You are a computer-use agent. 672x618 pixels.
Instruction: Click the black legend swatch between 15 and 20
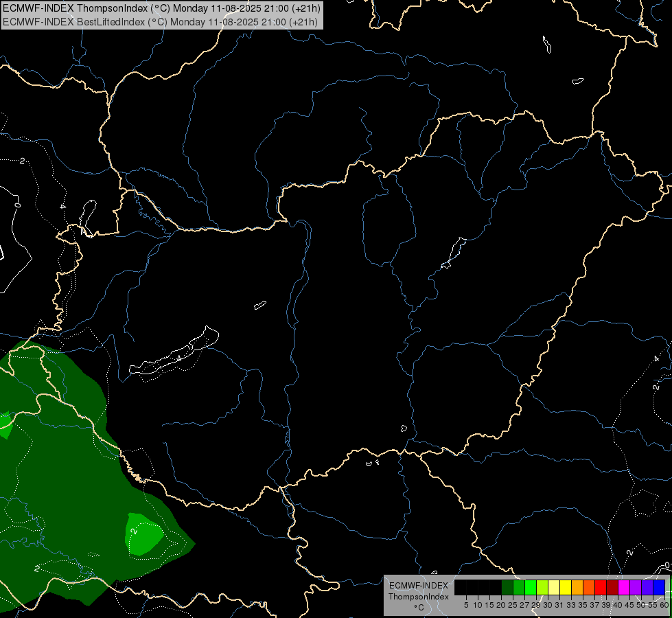[496, 587]
